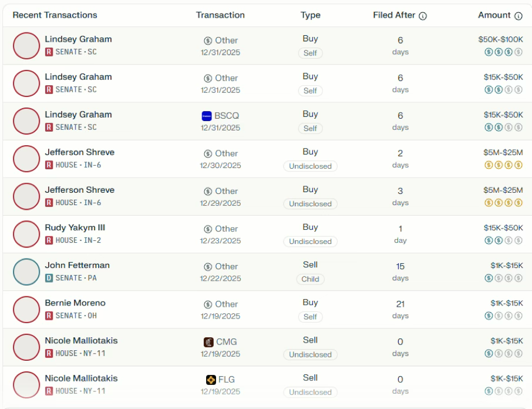The width and height of the screenshot is (532, 409).
Task: Click the dollar icon in Bernie Moreno's row
Action: 208,304
